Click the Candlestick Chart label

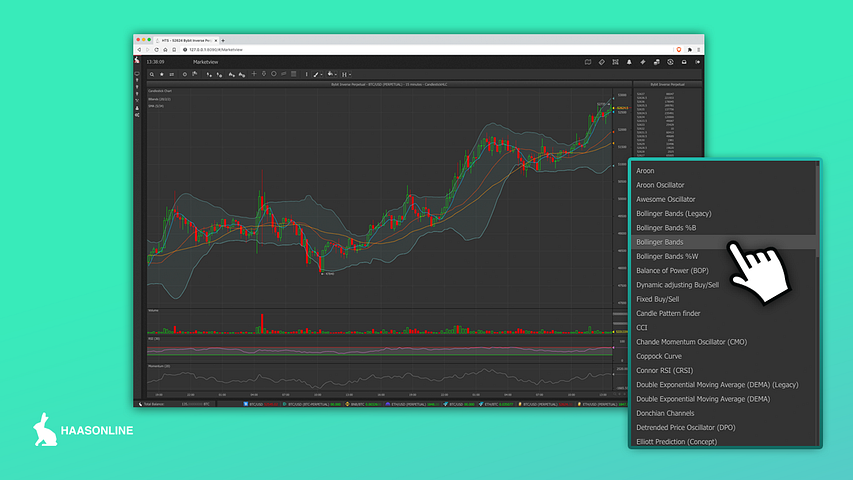[x=160, y=91]
